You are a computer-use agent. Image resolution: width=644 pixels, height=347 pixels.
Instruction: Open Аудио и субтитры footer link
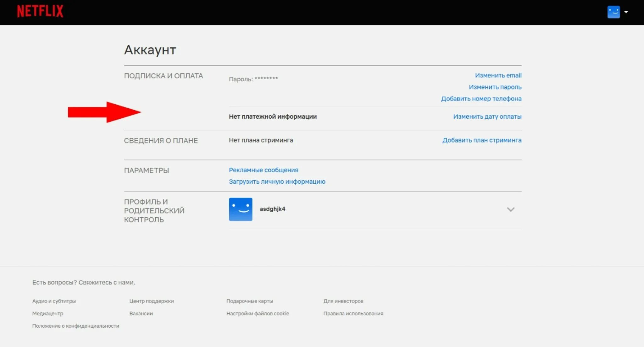coord(54,301)
